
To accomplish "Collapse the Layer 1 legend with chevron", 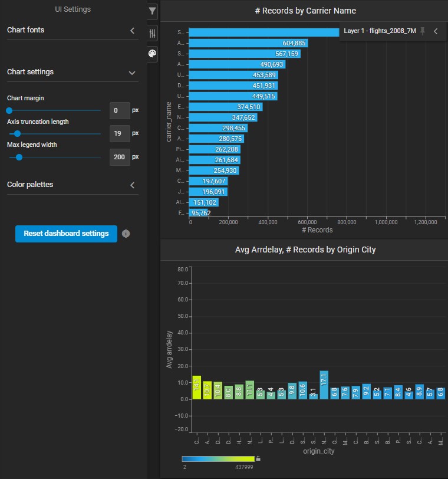I will [x=436, y=31].
